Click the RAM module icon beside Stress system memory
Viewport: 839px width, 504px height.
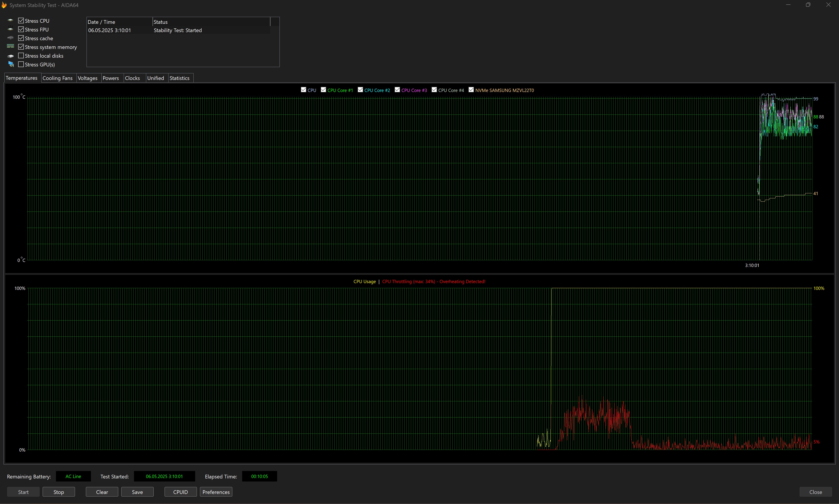point(10,46)
